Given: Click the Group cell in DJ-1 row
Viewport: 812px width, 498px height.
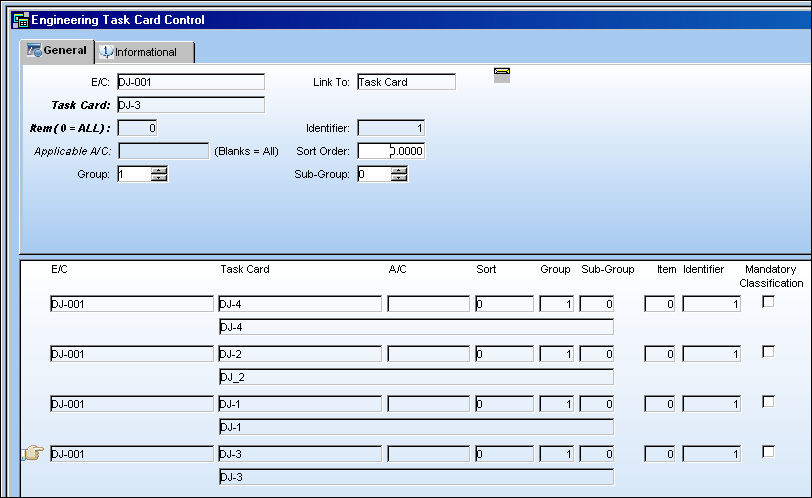Looking at the screenshot, I should click(556, 404).
